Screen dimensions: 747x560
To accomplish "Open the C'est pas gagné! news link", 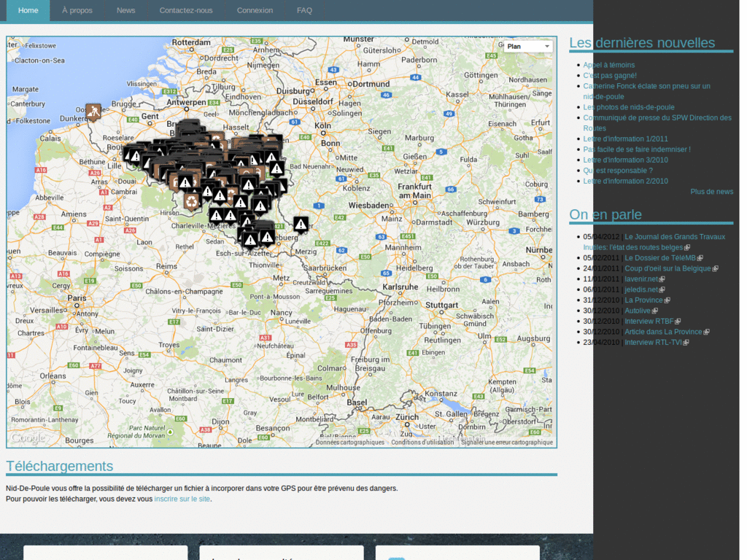I will click(x=610, y=75).
